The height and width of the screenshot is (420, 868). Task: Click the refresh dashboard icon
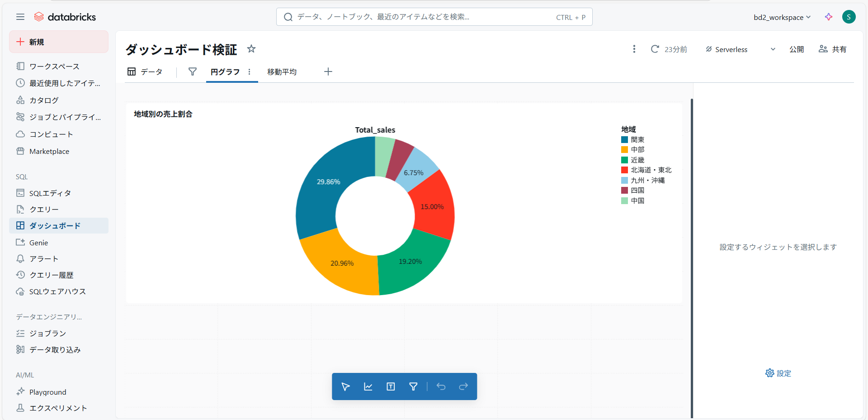tap(655, 49)
